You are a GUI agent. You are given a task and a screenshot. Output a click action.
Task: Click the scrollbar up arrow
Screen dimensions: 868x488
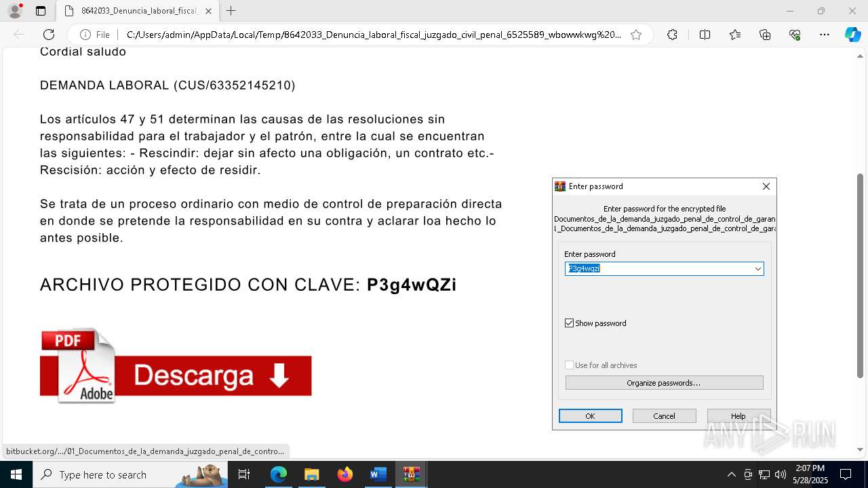coord(860,56)
